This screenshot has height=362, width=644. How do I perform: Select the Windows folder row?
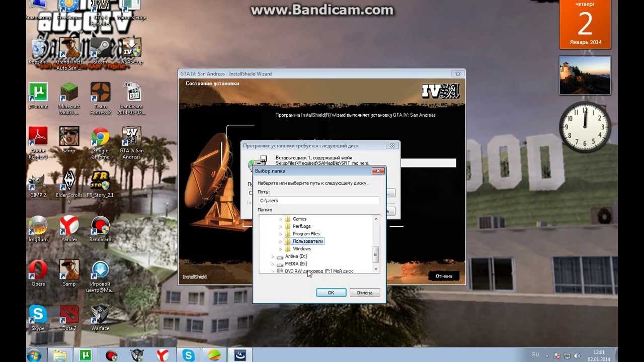298,249
